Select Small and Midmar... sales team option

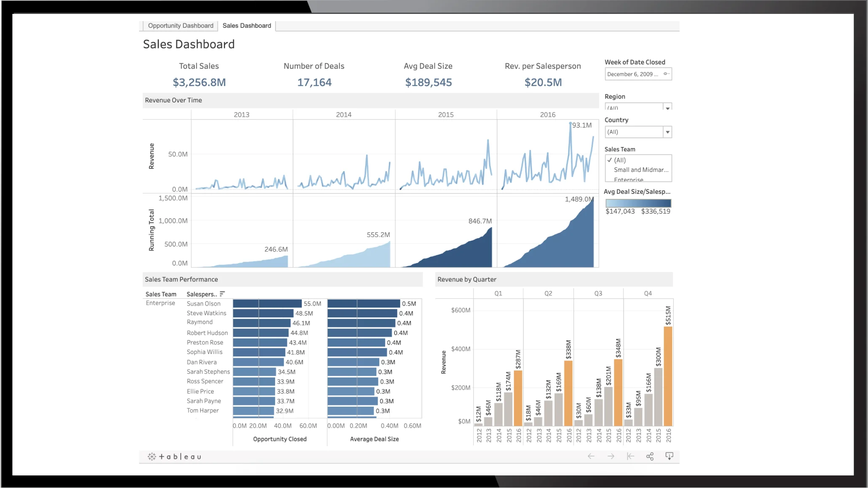pyautogui.click(x=641, y=170)
